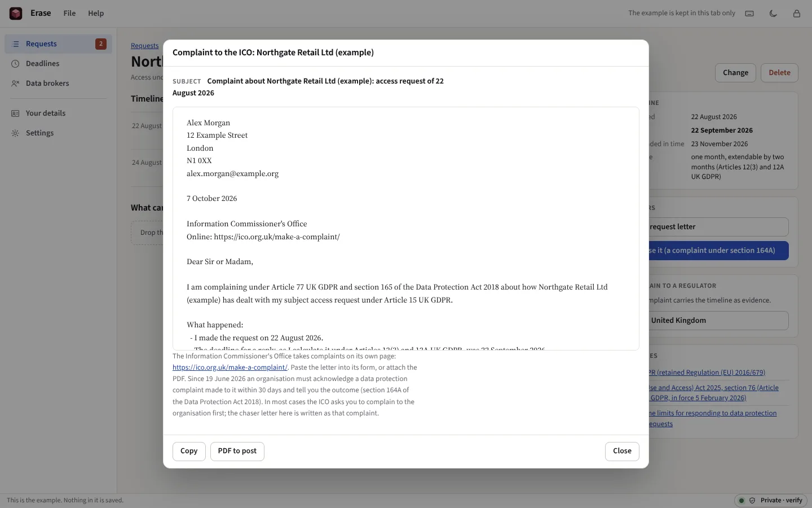Click the Erase app name in menu bar
The width and height of the screenshot is (812, 508).
coord(41,13)
